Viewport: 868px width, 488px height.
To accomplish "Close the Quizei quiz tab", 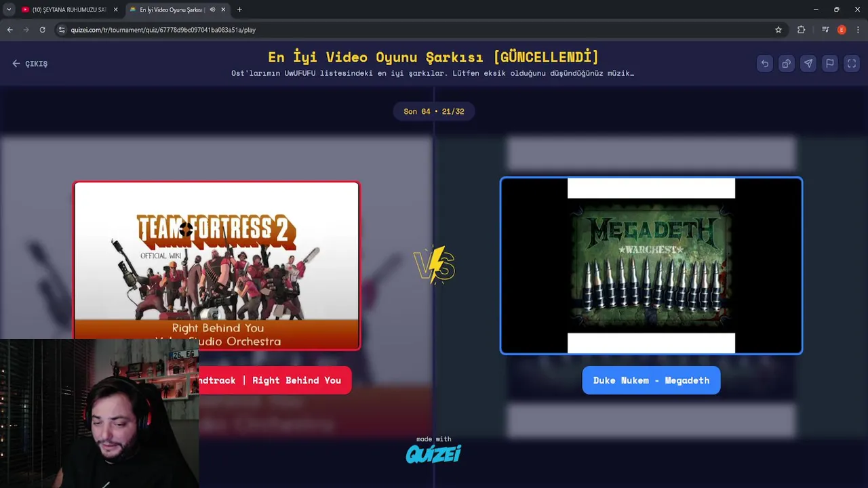I will click(x=223, y=9).
